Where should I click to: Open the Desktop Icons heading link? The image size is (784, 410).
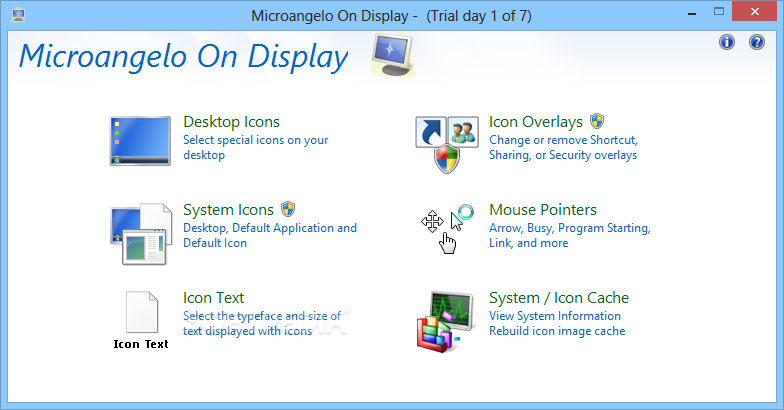[x=232, y=122]
